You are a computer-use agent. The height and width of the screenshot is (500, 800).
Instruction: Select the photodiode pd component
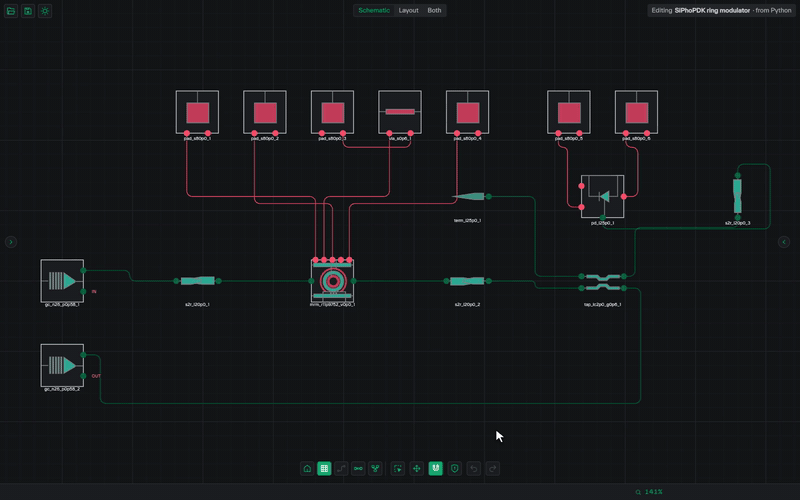tap(603, 196)
